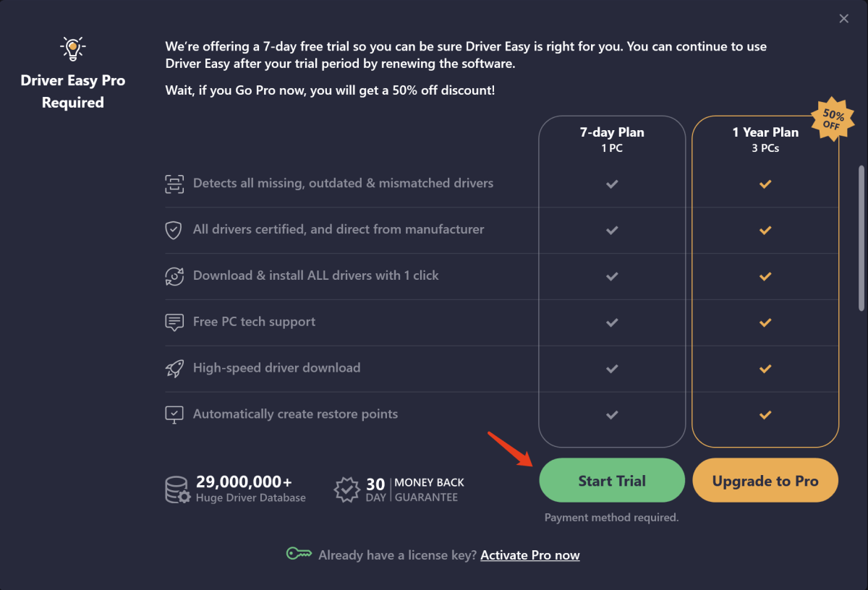Open the Activate Pro now link

[530, 555]
